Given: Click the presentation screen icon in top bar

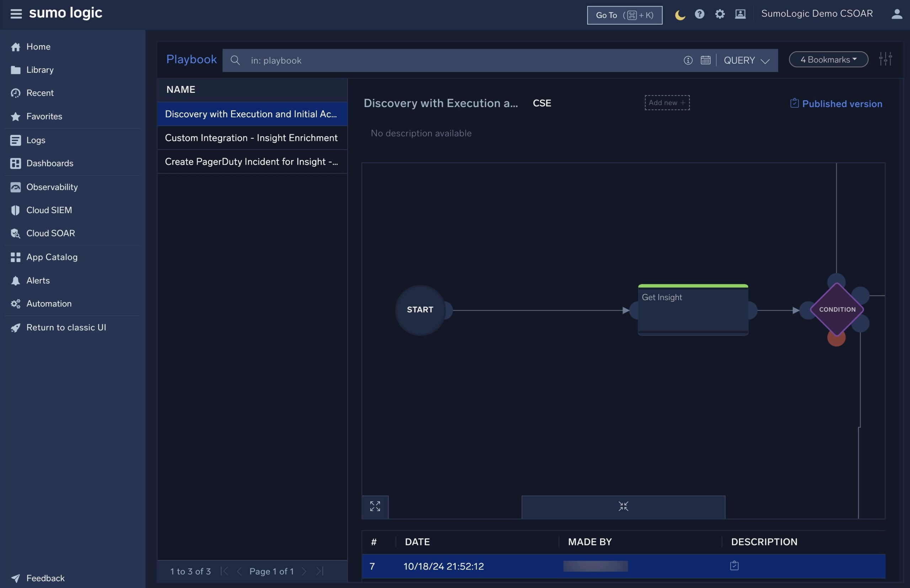Looking at the screenshot, I should [740, 14].
